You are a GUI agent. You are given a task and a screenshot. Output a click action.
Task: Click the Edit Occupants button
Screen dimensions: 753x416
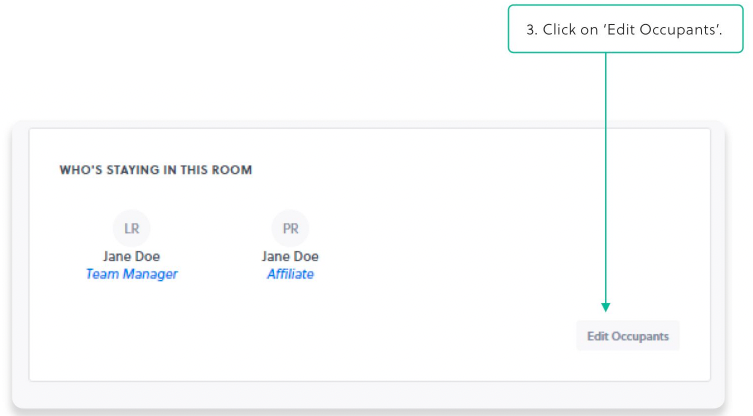pyautogui.click(x=628, y=336)
